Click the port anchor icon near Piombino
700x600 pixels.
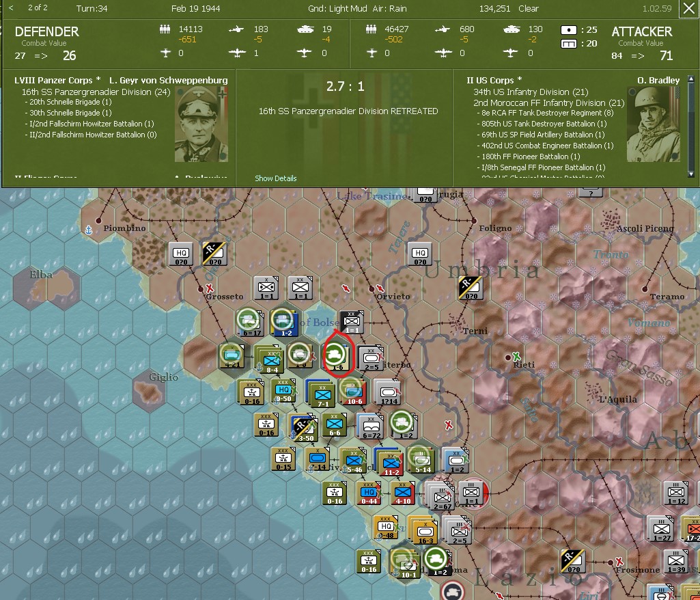[x=88, y=230]
